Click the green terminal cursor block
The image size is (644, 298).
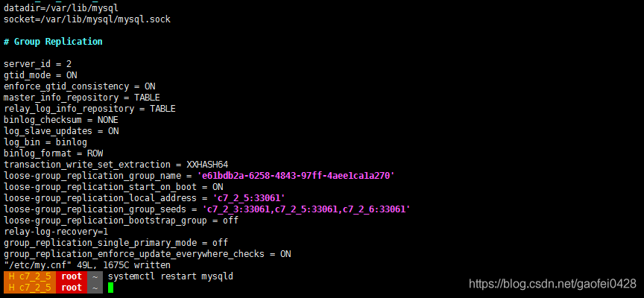click(110, 288)
